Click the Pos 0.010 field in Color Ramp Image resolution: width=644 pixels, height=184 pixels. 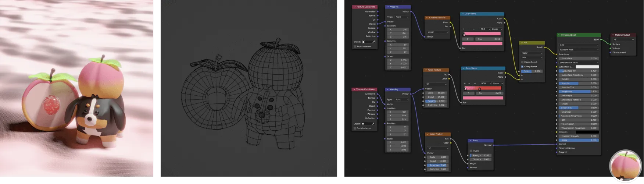pos(489,39)
